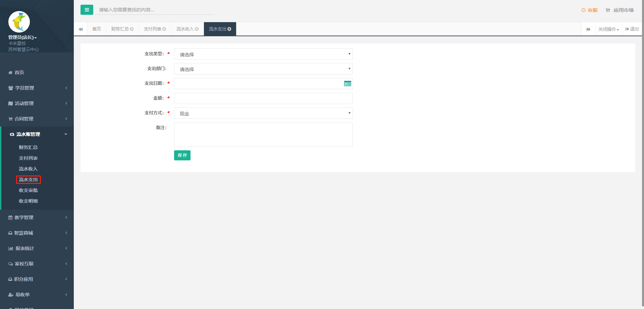Open the 支出类型 dropdown
This screenshot has width=644, height=309.
pos(263,54)
